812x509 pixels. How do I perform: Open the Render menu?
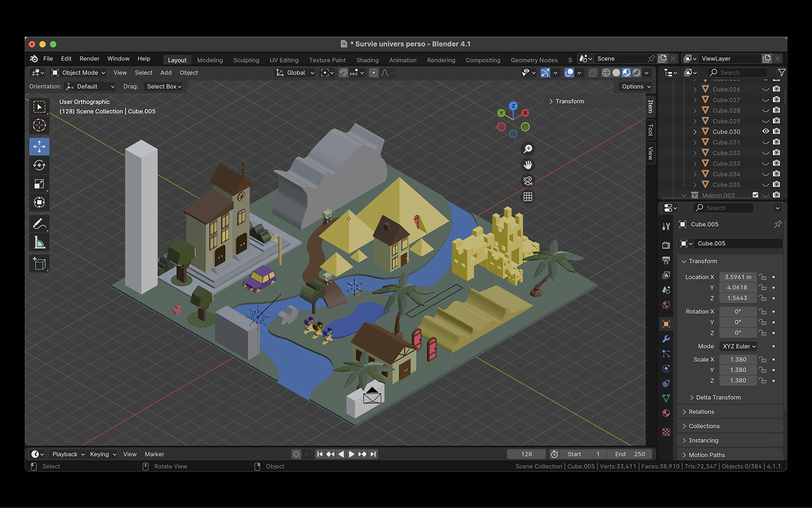tap(89, 59)
